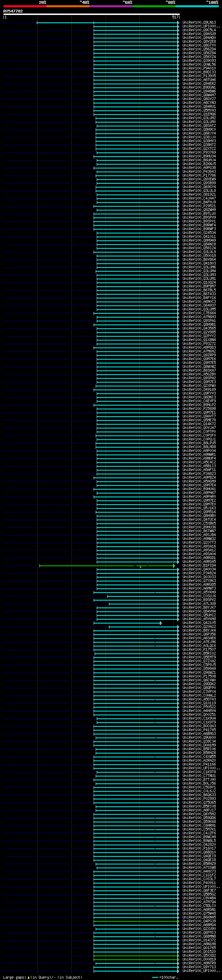Click the green alignment bar for UniRef100_B1PID4
The width and height of the screenshot is (222, 980).
click(108, 566)
